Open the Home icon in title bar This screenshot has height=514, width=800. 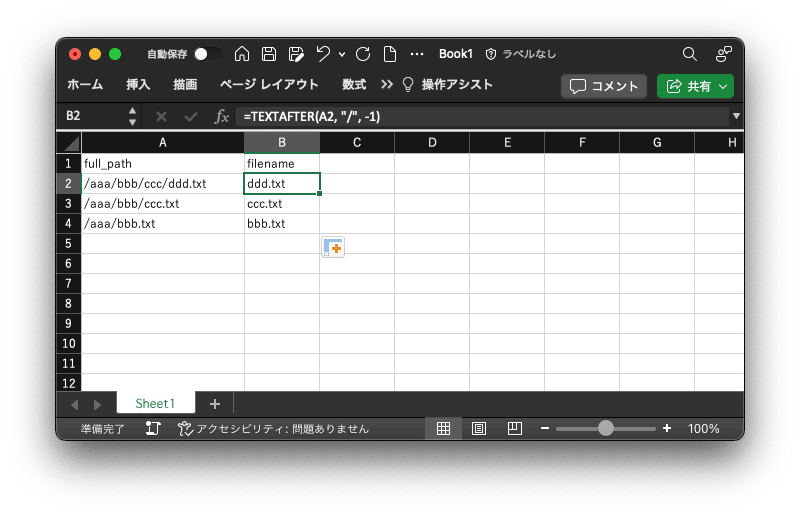coord(242,54)
